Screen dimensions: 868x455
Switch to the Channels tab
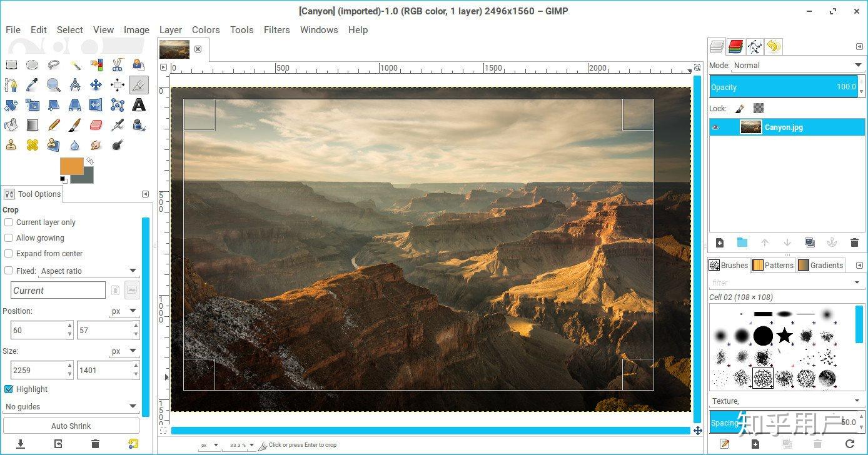[735, 46]
